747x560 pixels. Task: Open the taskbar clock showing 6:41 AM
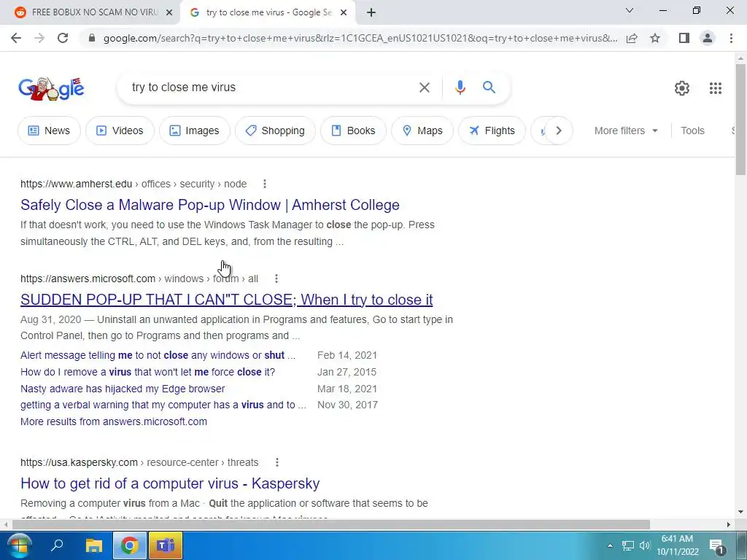(677, 545)
